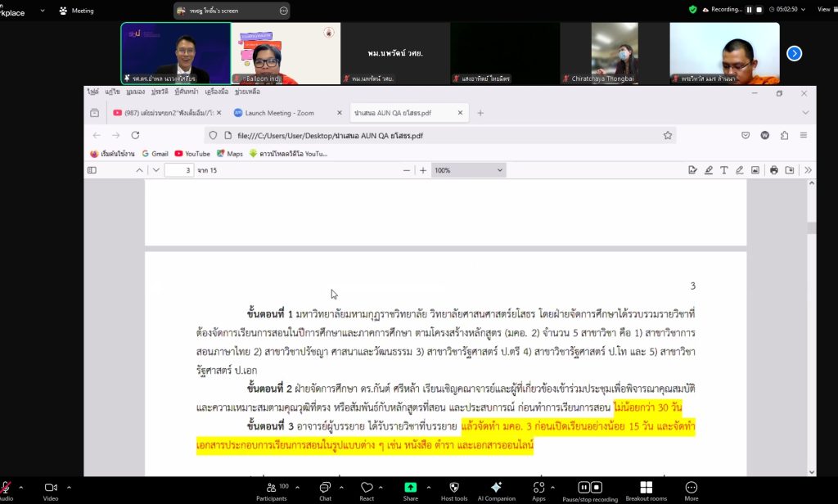Image resolution: width=838 pixels, height=504 pixels.
Task: Toggle the PDF viewer sidebar
Action: (92, 170)
